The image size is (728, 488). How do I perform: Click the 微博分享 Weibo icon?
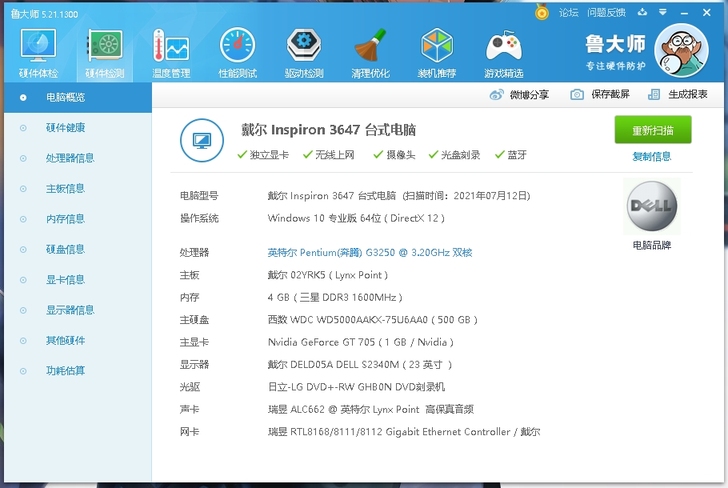pyautogui.click(x=496, y=95)
